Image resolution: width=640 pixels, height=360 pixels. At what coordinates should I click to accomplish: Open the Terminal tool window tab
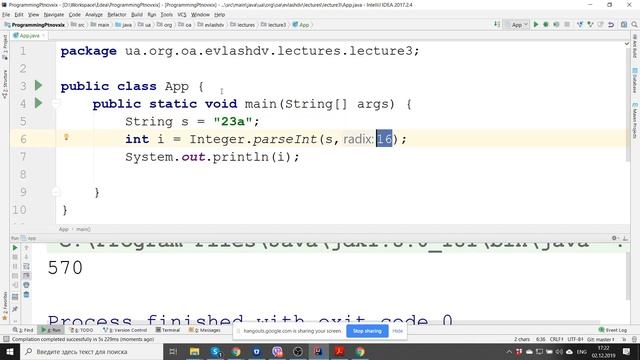(x=168, y=330)
